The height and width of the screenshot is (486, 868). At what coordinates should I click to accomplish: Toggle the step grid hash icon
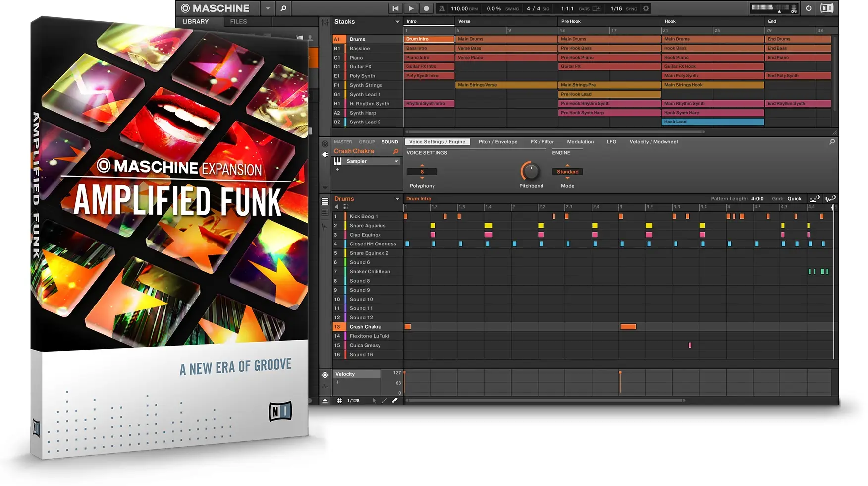340,401
